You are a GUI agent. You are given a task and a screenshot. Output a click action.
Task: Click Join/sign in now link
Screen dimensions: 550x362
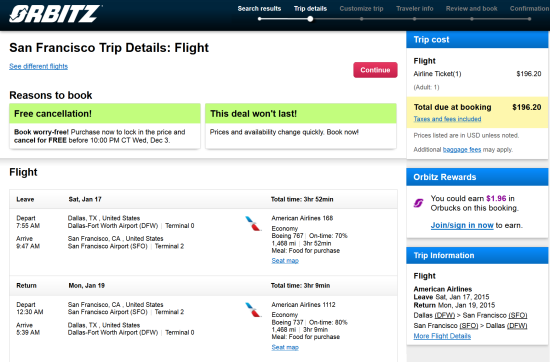click(462, 225)
